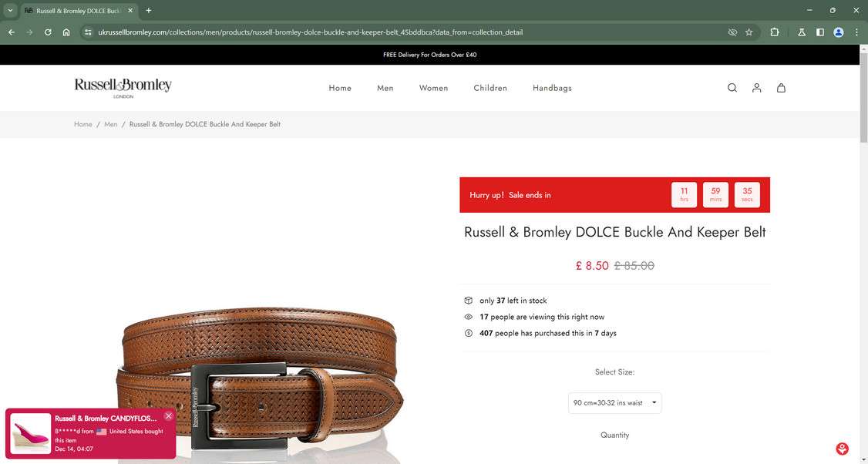
Task: Reload the page
Action: 48,32
